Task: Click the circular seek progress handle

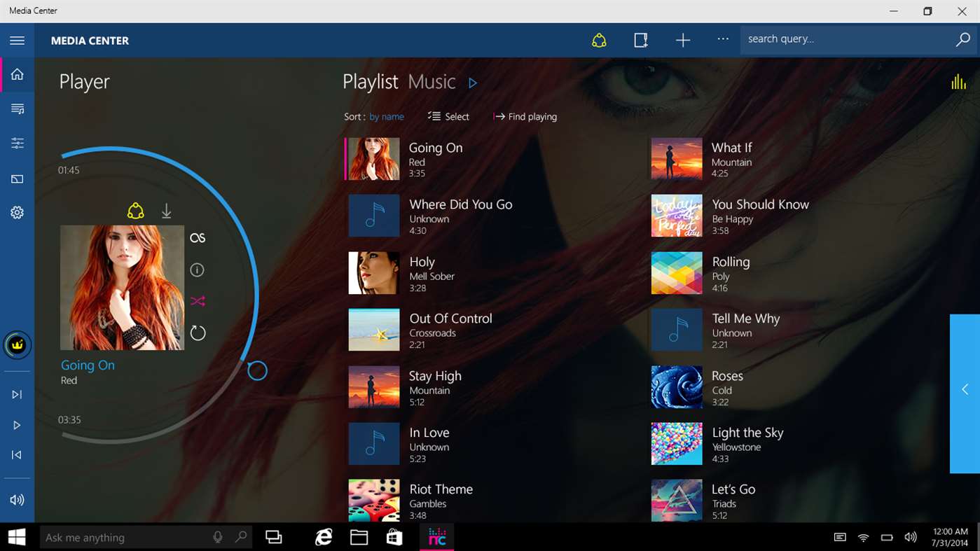Action: tap(257, 370)
